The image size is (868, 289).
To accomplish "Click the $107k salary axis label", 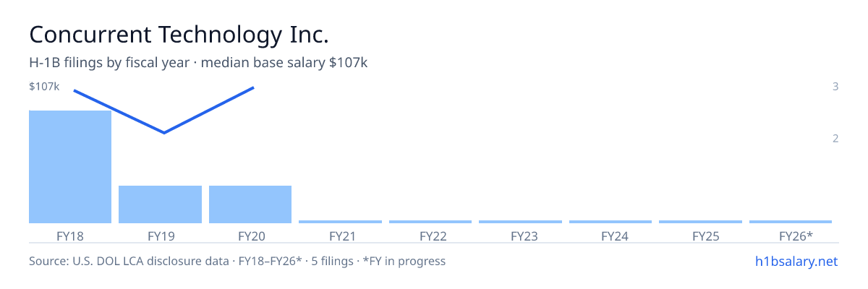I will tap(43, 87).
